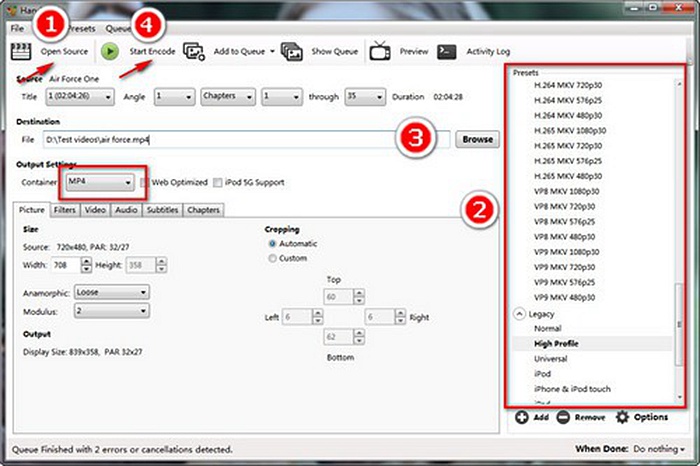Viewport: 700px width, 466px height.
Task: Click the minus icon beside Remove preset
Action: (563, 417)
